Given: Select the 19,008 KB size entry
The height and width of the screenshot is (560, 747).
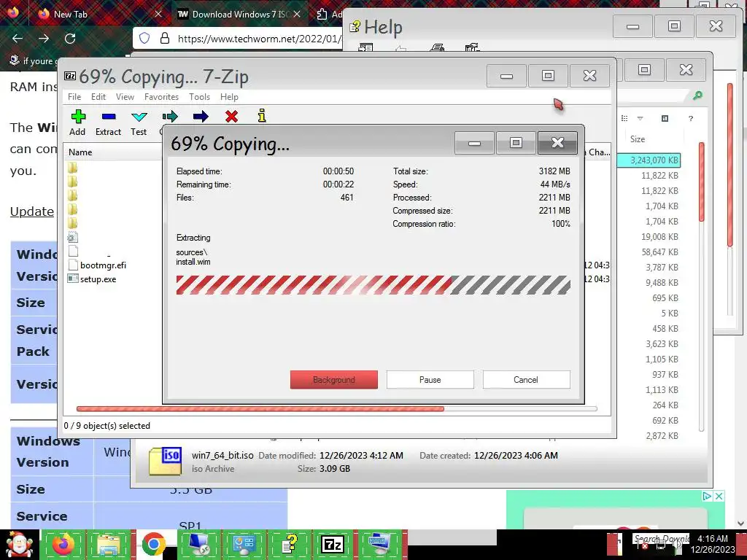Looking at the screenshot, I should [659, 237].
